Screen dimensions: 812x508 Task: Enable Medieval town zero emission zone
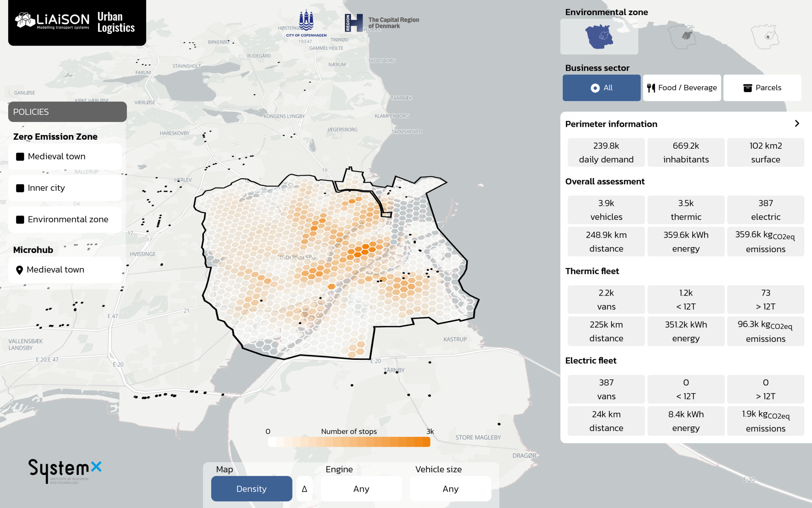point(20,157)
